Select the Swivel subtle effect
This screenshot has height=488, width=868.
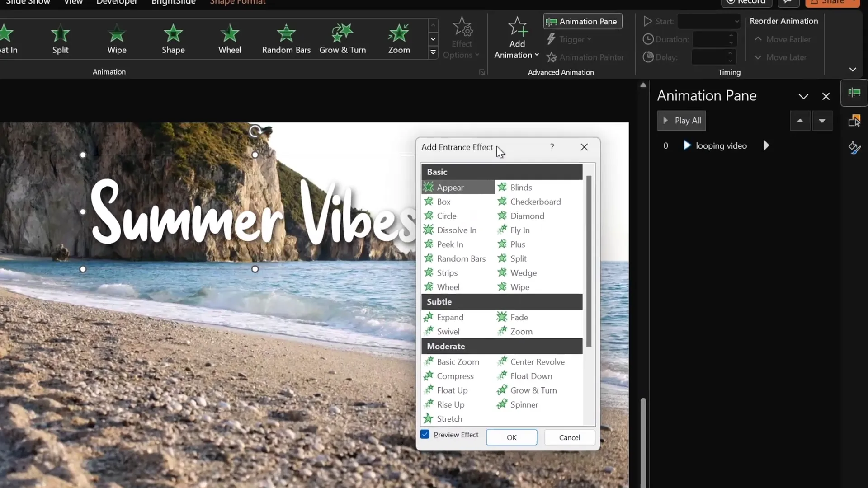click(x=448, y=332)
